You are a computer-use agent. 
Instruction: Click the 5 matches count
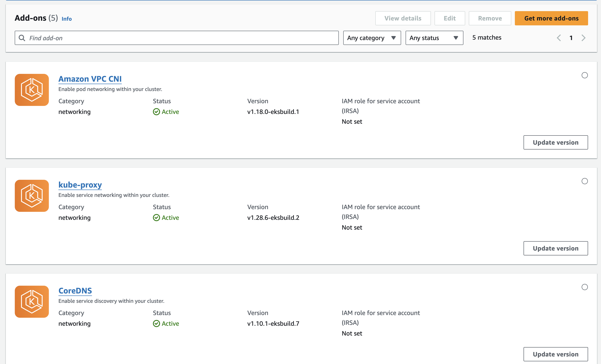pos(487,38)
